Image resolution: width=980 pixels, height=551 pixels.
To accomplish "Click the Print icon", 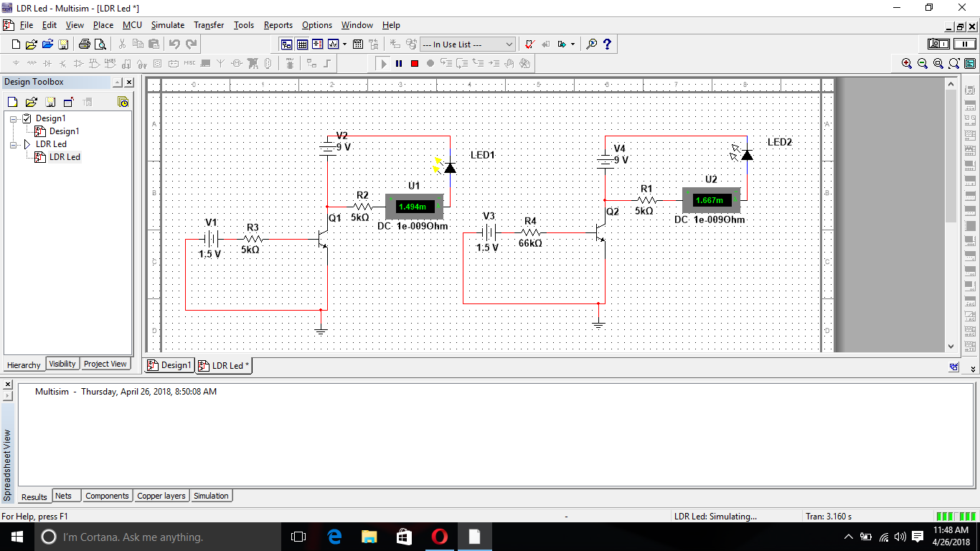I will click(85, 44).
